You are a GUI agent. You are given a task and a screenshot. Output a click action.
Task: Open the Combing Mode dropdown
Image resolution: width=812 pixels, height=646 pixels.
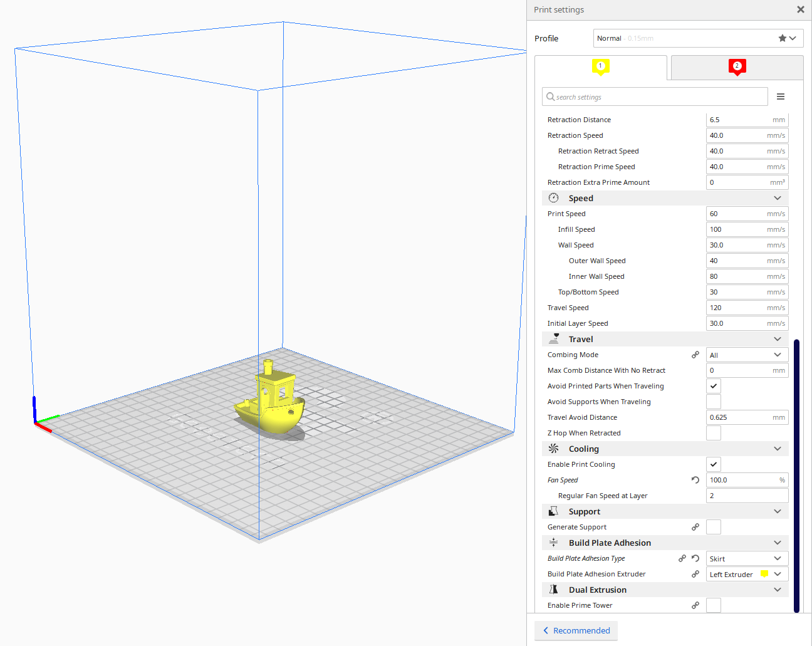pos(746,355)
